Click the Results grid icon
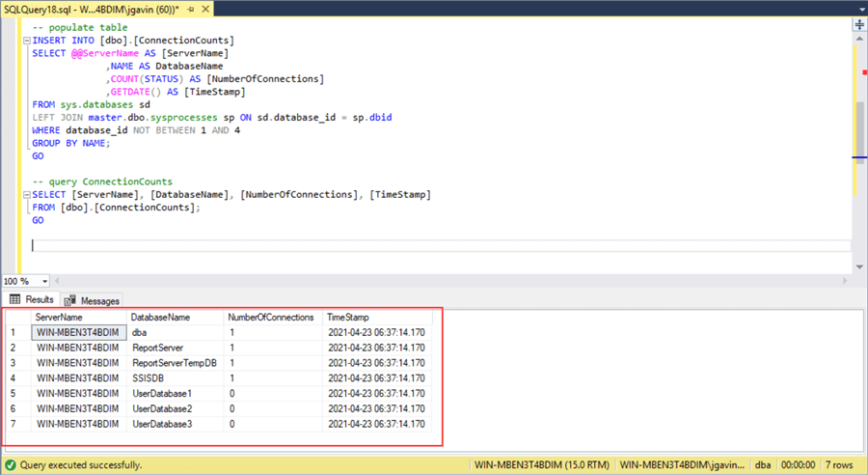Image resolution: width=868 pixels, height=475 pixels. tap(14, 299)
